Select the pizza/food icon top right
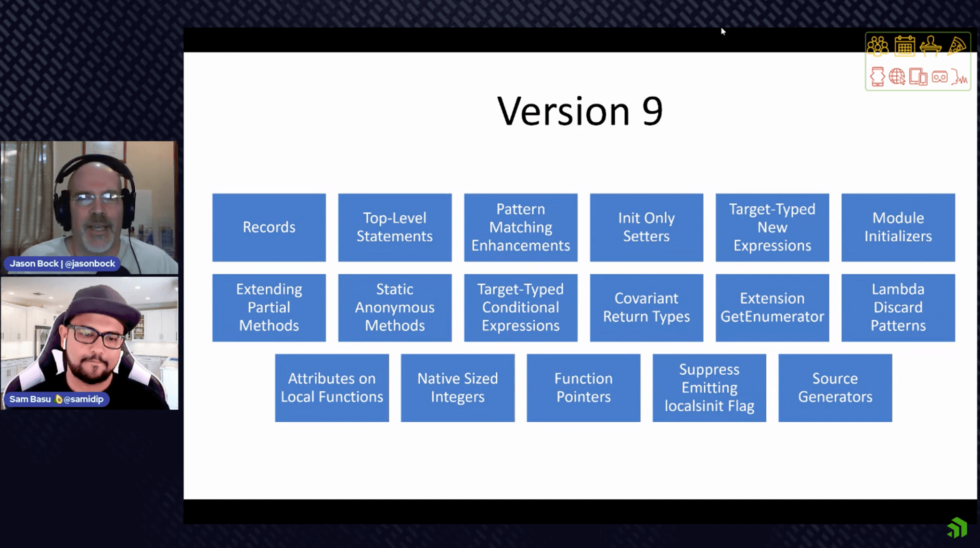This screenshot has height=548, width=980. (957, 46)
